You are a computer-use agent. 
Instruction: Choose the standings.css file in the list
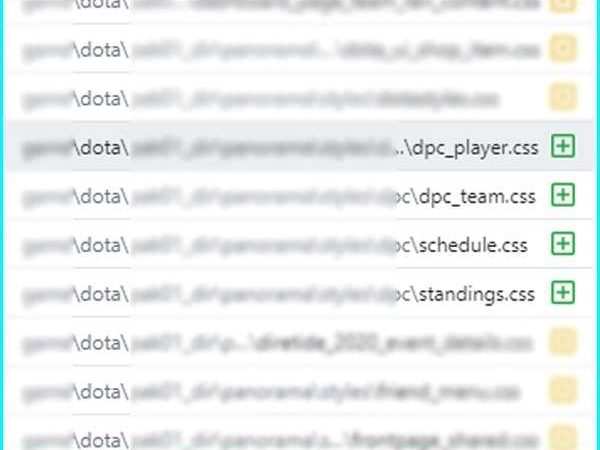pos(299,293)
